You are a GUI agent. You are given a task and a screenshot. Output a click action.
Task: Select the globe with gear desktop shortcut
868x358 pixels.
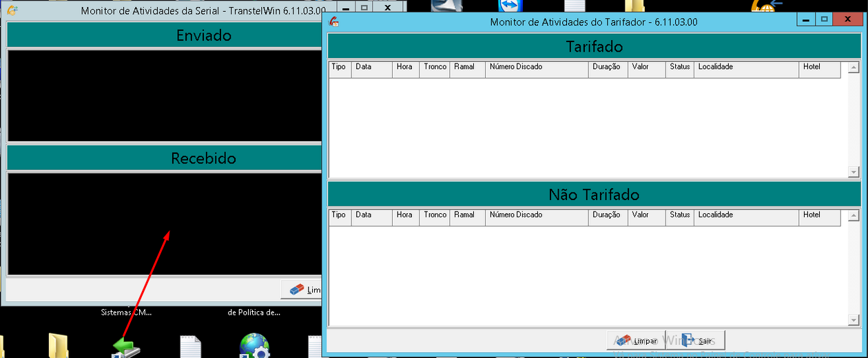pos(254,346)
